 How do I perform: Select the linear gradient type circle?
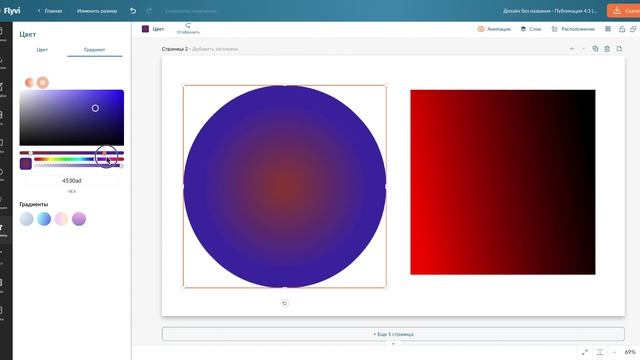pyautogui.click(x=29, y=82)
